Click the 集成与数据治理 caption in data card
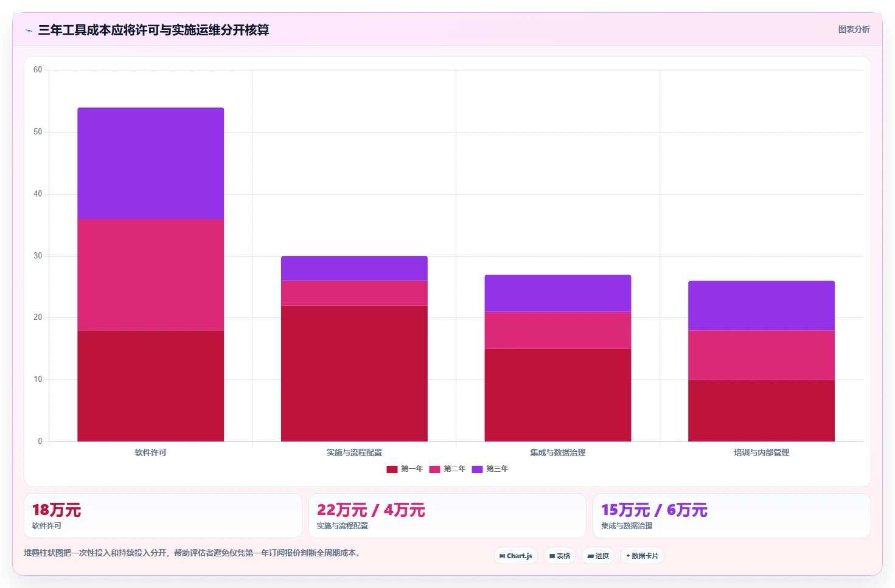 point(627,526)
